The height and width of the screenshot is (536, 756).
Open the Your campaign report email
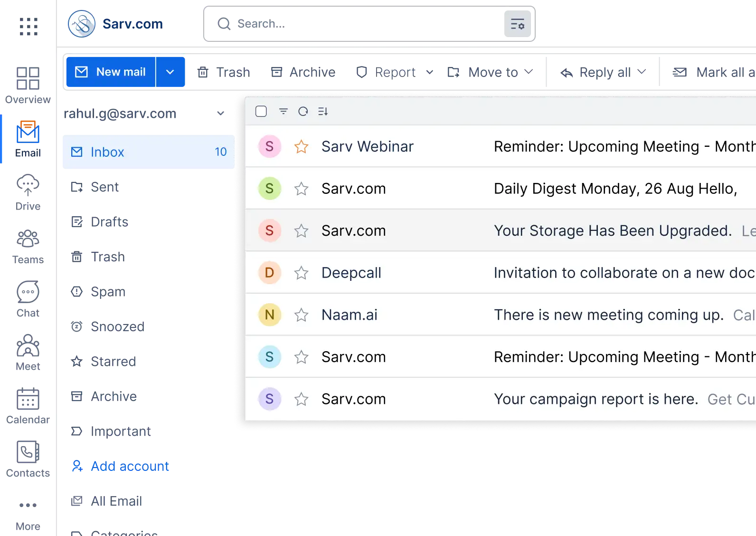click(501, 399)
